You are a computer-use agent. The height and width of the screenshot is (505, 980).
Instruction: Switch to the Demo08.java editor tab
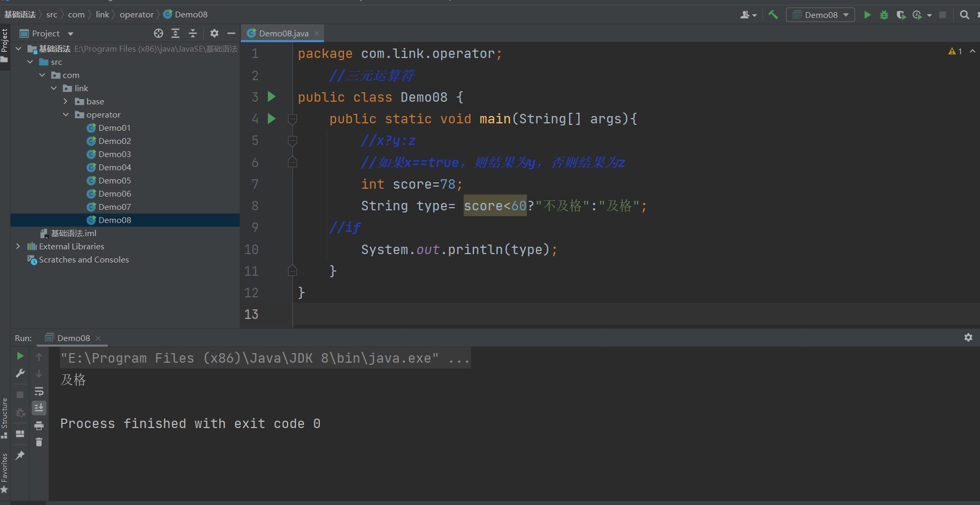(x=283, y=33)
